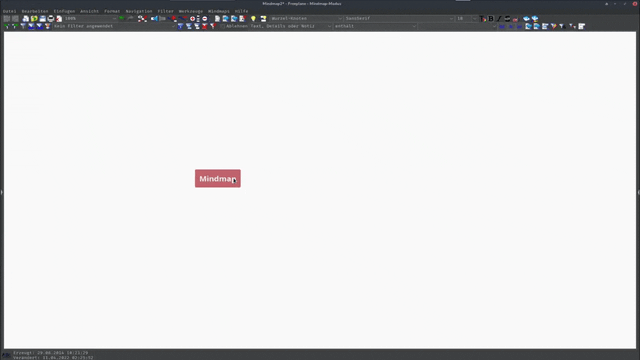Select the Mindmap root node

click(x=218, y=178)
